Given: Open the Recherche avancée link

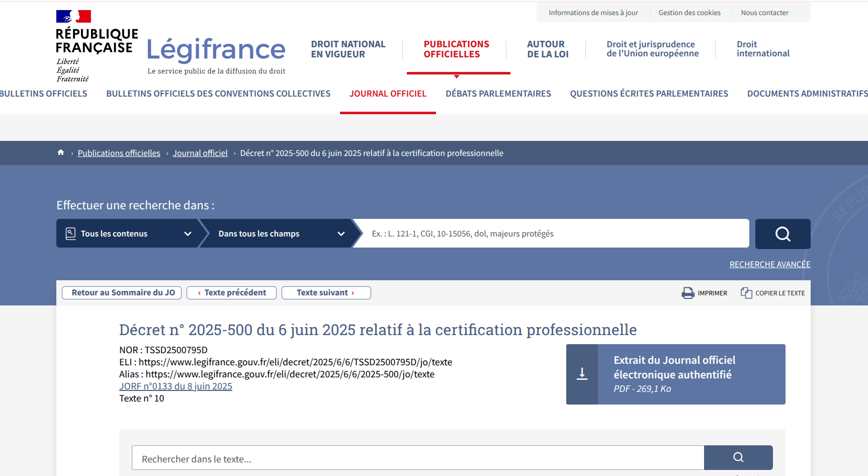Looking at the screenshot, I should click(x=770, y=264).
